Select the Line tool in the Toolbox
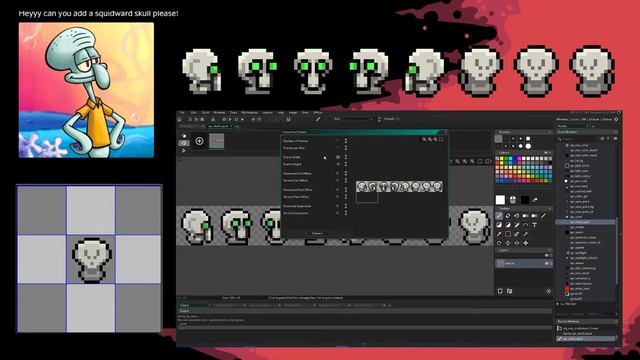This screenshot has height=360, width=640. [x=543, y=216]
